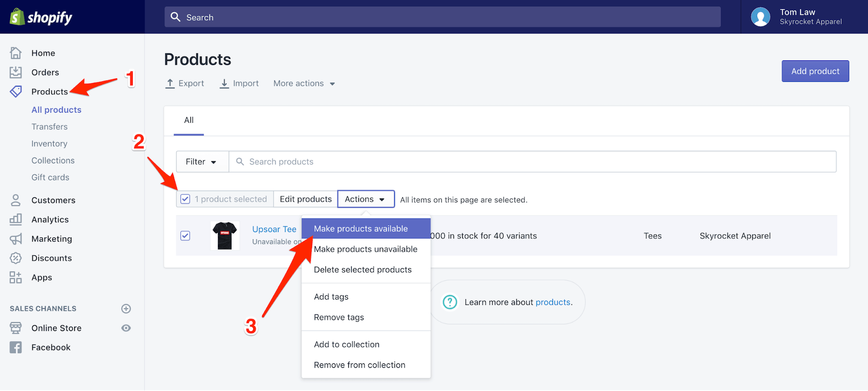Uncheck the select-all products checkbox
The image size is (868, 391).
pos(186,199)
